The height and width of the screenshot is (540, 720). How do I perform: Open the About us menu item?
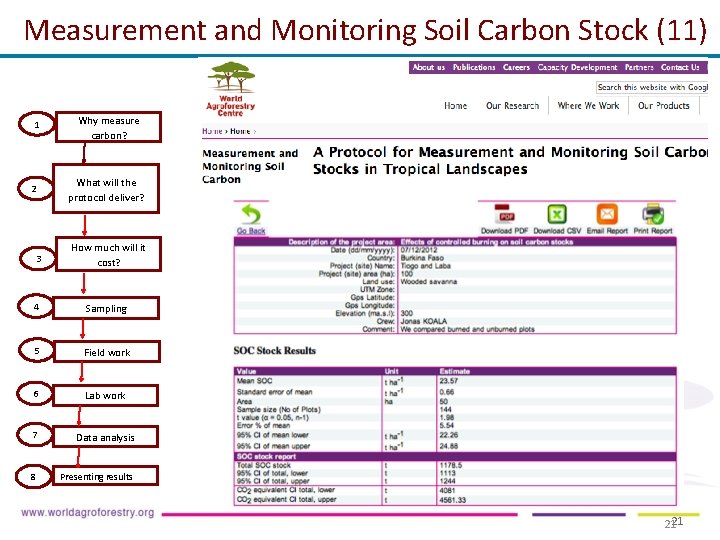click(x=428, y=67)
